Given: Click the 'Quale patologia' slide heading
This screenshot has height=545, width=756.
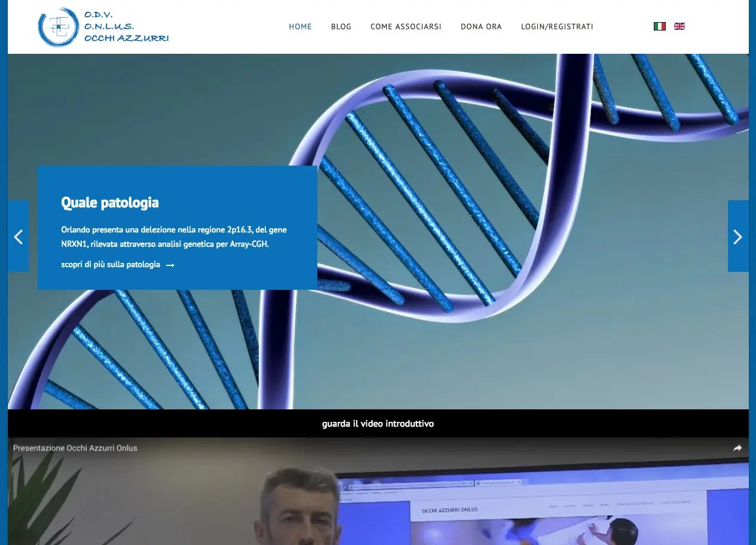Looking at the screenshot, I should [110, 203].
